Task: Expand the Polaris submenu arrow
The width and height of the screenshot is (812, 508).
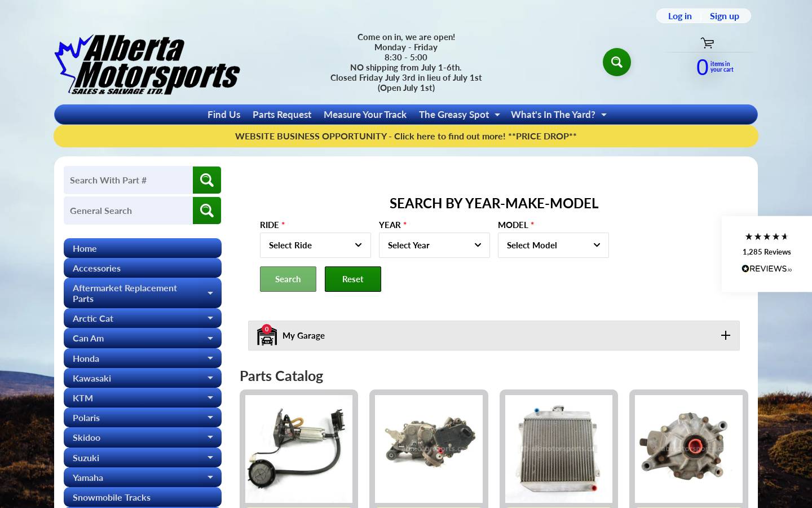Action: coord(210,418)
